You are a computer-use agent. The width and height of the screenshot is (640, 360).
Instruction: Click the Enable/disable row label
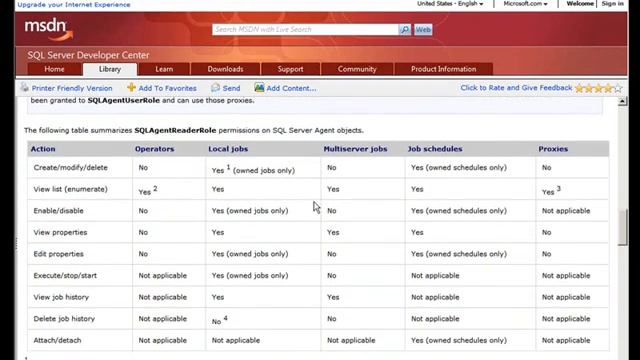[58, 211]
